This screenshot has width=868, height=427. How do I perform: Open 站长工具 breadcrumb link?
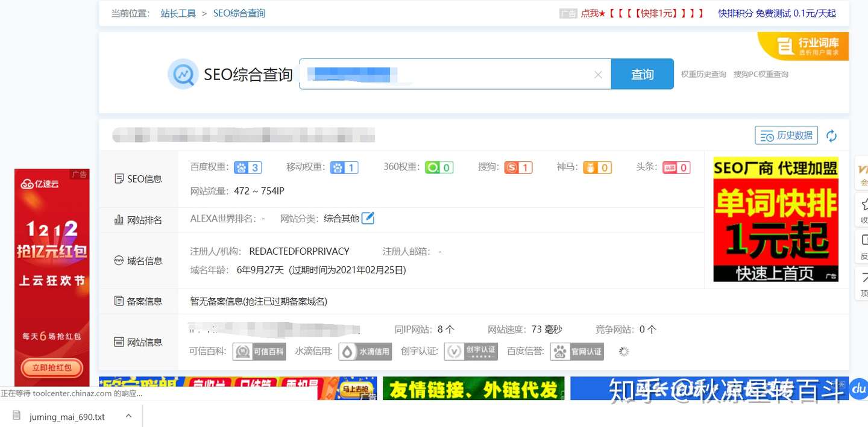178,13
